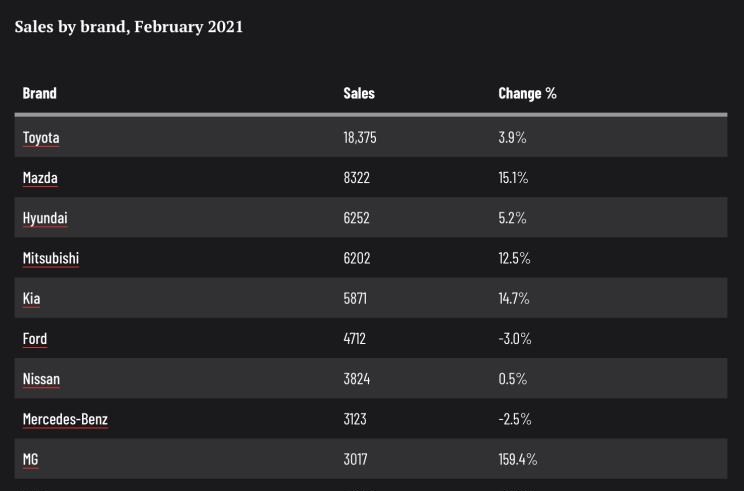Viewport: 744px width, 491px height.
Task: Open the MG brand link
Action: (30, 459)
